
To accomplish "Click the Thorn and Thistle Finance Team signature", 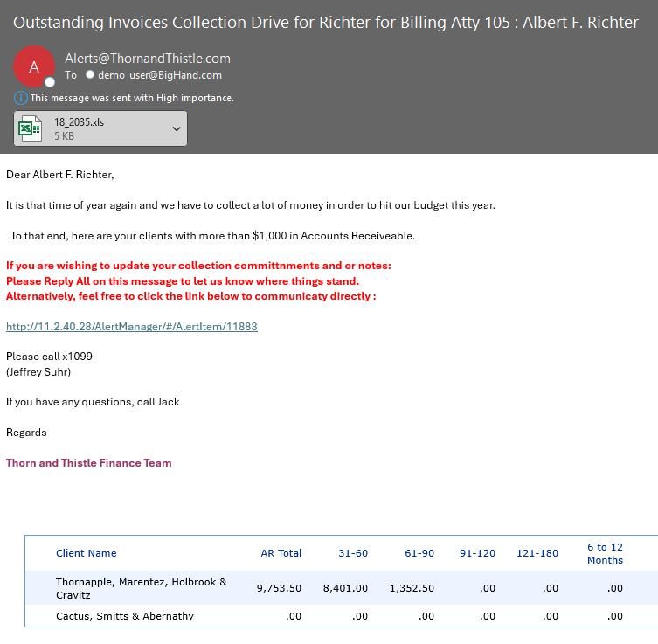I will (x=89, y=463).
